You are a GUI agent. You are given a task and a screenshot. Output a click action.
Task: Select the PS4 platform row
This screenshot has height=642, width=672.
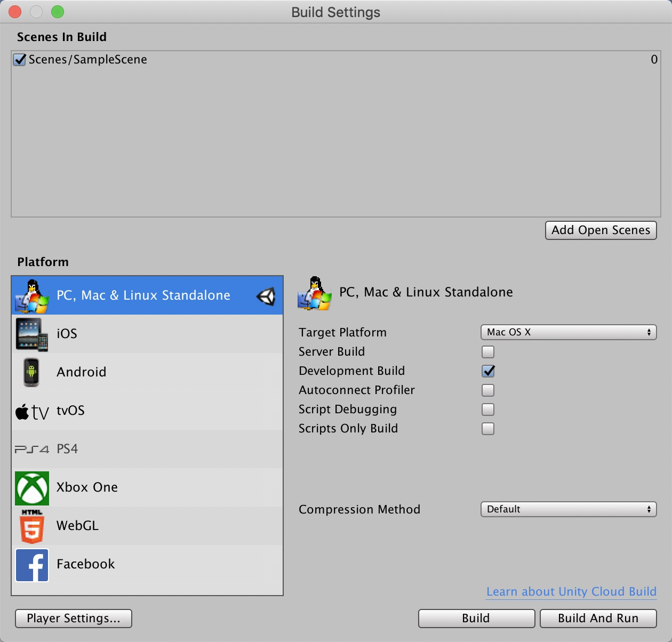click(x=147, y=449)
